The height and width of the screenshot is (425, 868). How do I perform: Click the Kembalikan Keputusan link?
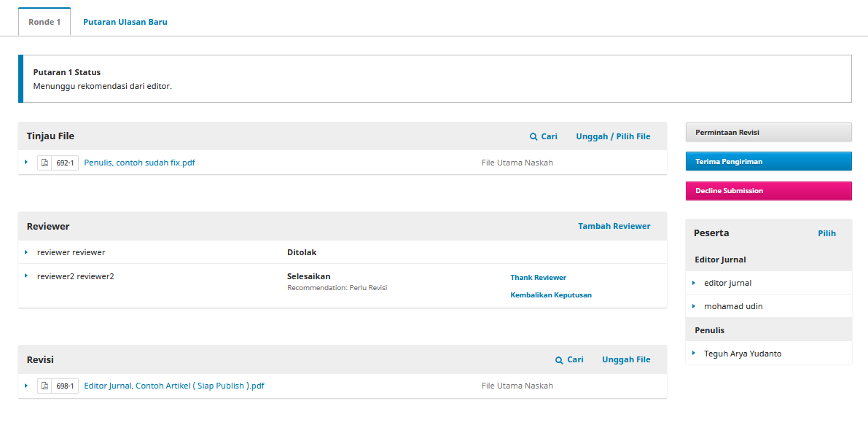pyautogui.click(x=550, y=295)
